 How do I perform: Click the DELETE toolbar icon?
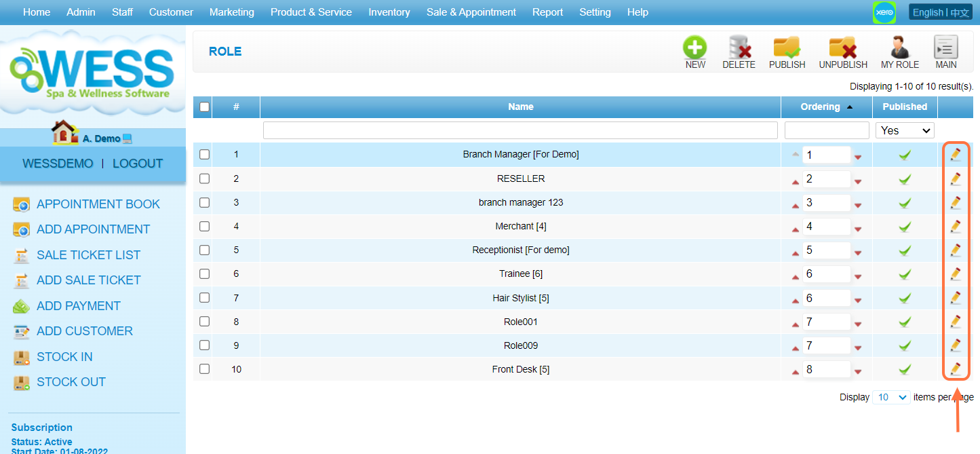[x=739, y=48]
